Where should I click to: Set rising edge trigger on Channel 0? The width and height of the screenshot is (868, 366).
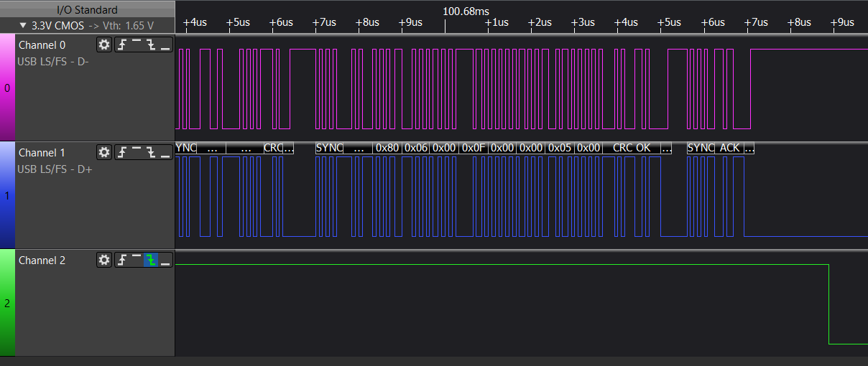pyautogui.click(x=121, y=45)
